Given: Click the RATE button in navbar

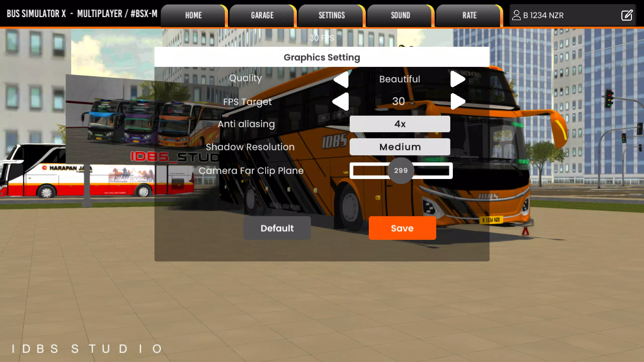Looking at the screenshot, I should pos(469,15).
